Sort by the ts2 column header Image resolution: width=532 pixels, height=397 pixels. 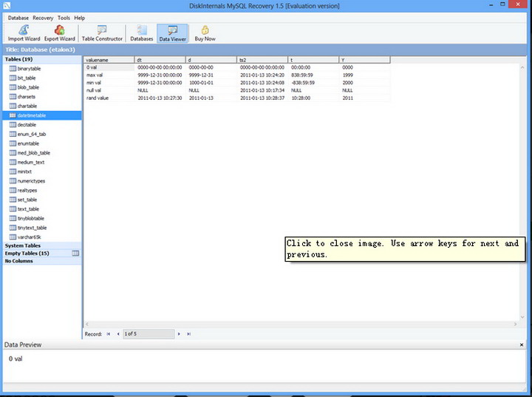tap(262, 60)
